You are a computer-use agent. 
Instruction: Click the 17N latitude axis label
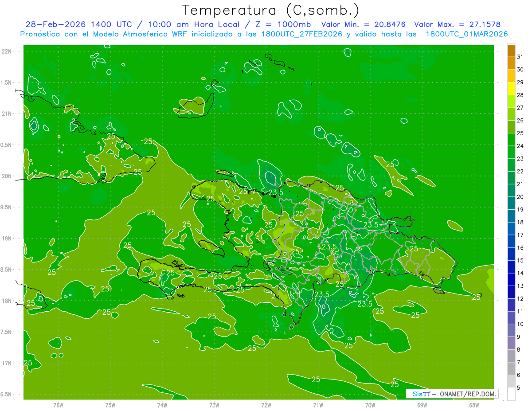pos(7,363)
